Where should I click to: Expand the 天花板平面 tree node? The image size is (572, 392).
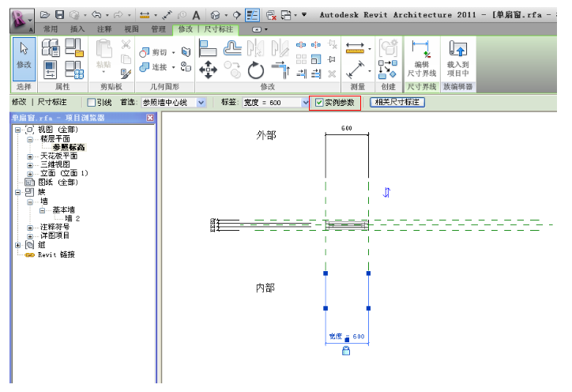pyautogui.click(x=30, y=156)
